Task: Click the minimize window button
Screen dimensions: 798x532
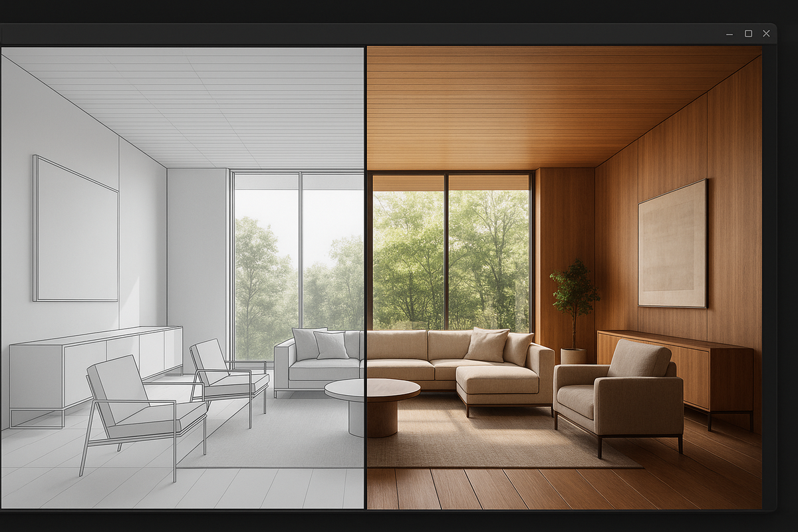Action: [729, 33]
